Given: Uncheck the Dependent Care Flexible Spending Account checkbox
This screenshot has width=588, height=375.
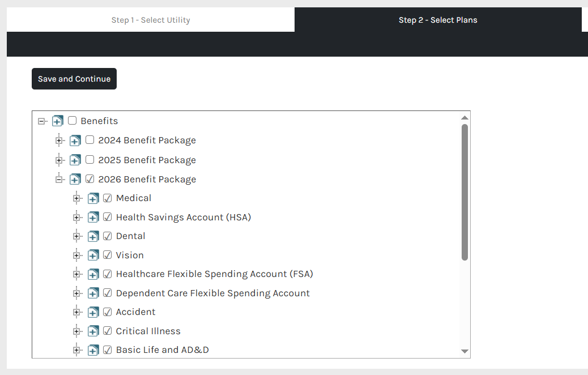Looking at the screenshot, I should pos(107,293).
